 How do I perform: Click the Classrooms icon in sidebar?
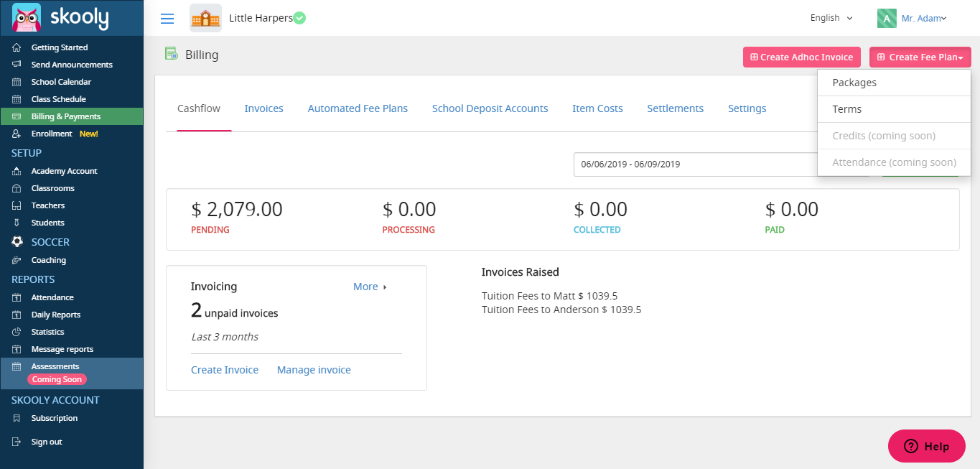pyautogui.click(x=17, y=188)
